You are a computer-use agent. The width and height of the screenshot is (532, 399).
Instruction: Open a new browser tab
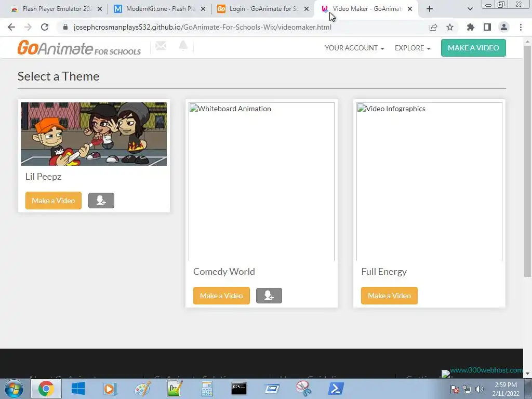(x=430, y=9)
